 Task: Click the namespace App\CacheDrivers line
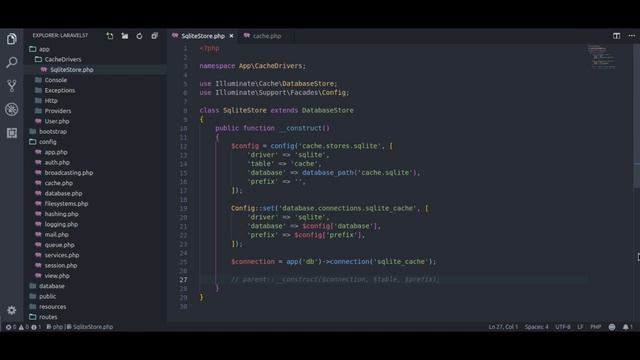tap(252, 66)
